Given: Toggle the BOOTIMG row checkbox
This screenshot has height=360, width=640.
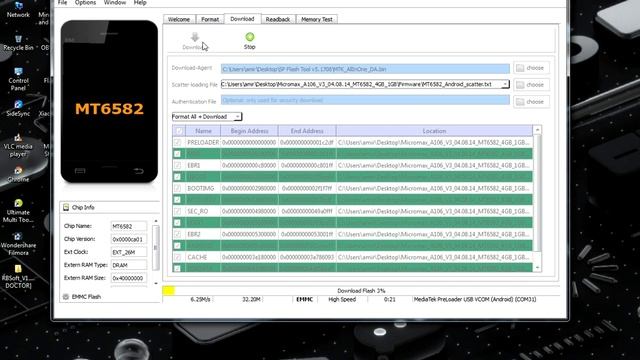Looking at the screenshot, I should [177, 188].
